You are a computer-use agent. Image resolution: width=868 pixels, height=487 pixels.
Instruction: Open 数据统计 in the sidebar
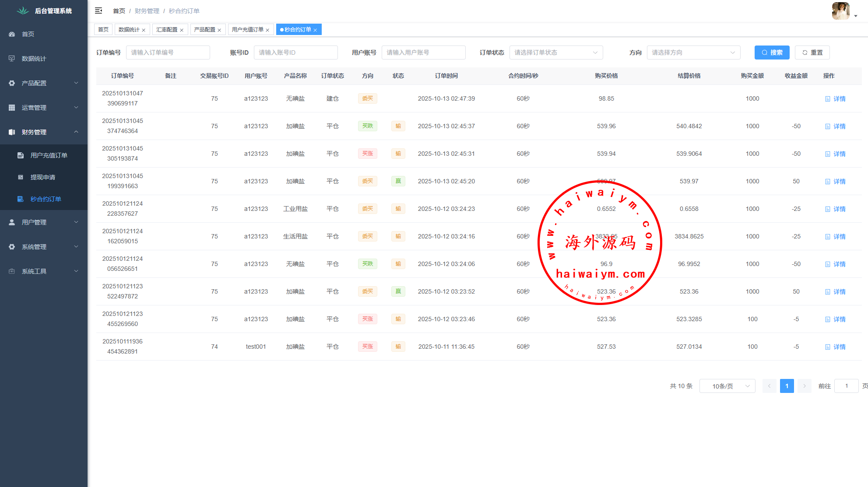pyautogui.click(x=34, y=59)
